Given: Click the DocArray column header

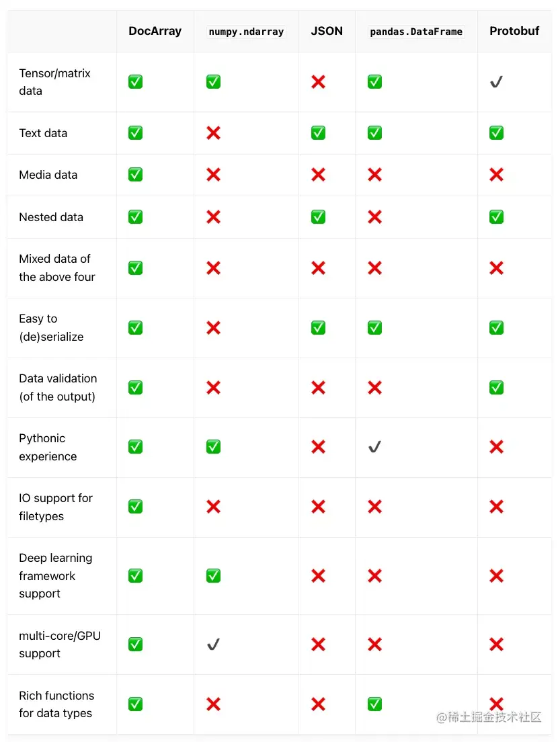Looking at the screenshot, I should point(155,31).
